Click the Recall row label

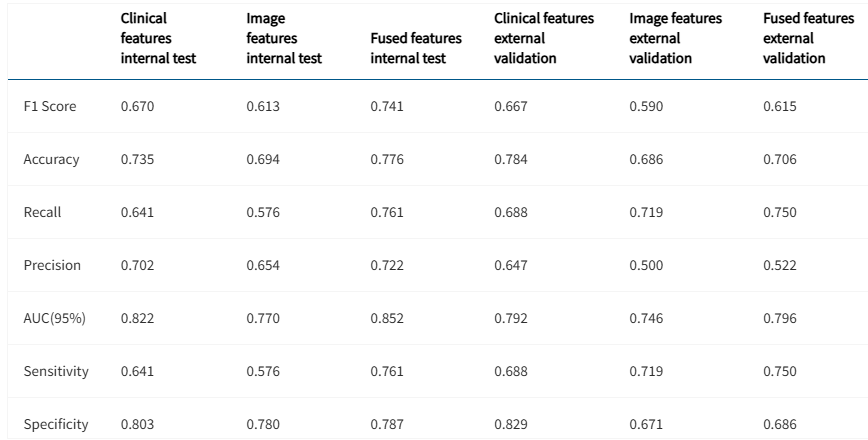42,213
